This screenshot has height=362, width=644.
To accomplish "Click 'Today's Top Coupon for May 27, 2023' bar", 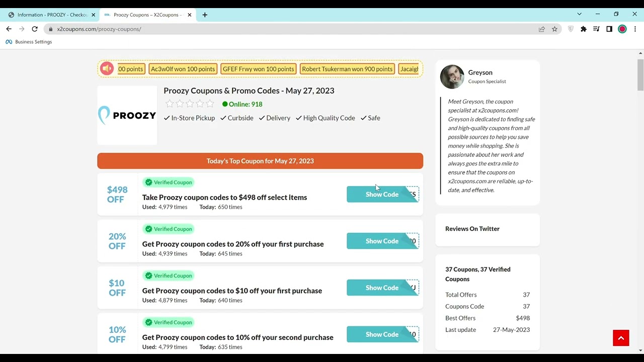I will [260, 161].
